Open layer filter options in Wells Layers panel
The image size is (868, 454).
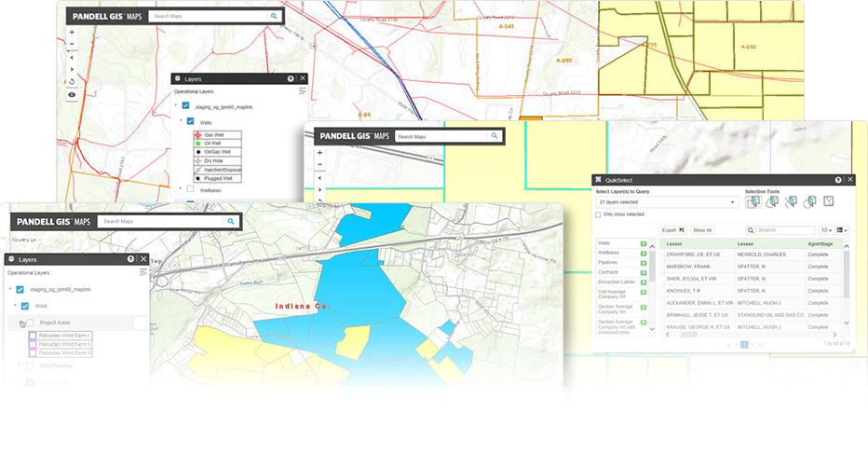[x=303, y=91]
